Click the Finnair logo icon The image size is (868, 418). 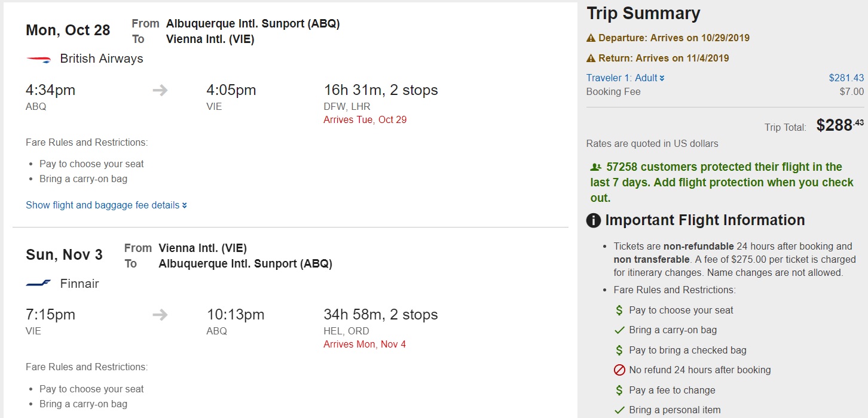coord(38,284)
